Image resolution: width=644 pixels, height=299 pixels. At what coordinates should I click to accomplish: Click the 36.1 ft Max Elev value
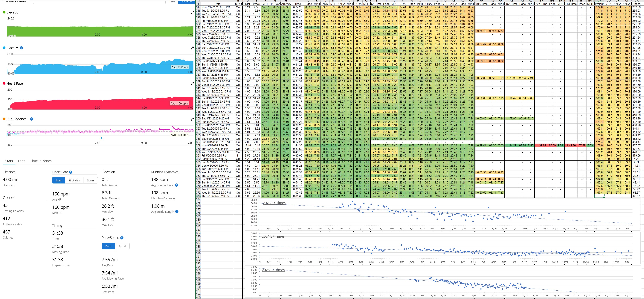point(108,219)
